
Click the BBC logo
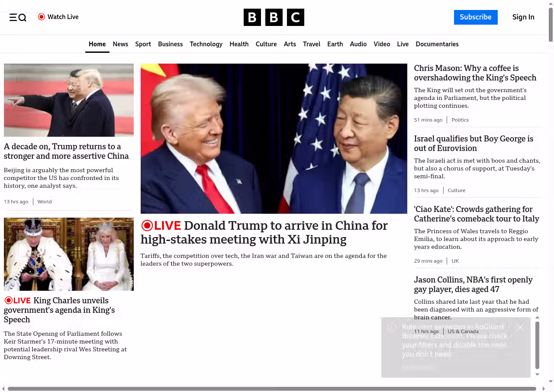274,17
